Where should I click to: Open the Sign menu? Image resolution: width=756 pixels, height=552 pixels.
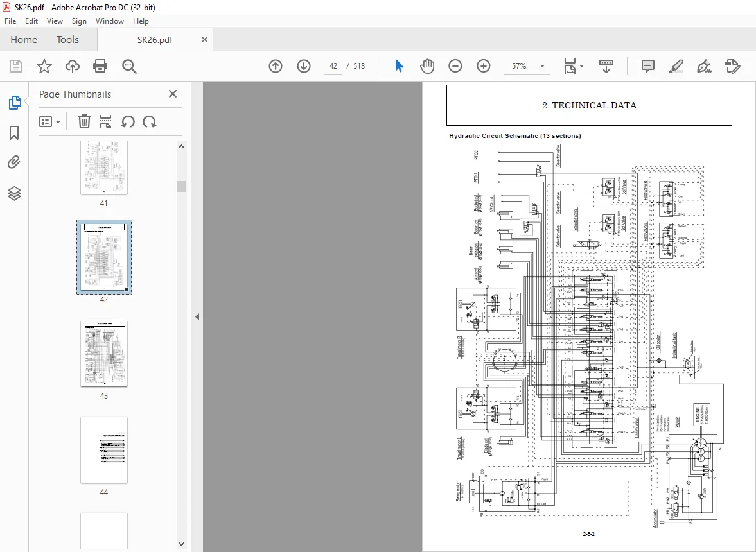click(x=79, y=21)
